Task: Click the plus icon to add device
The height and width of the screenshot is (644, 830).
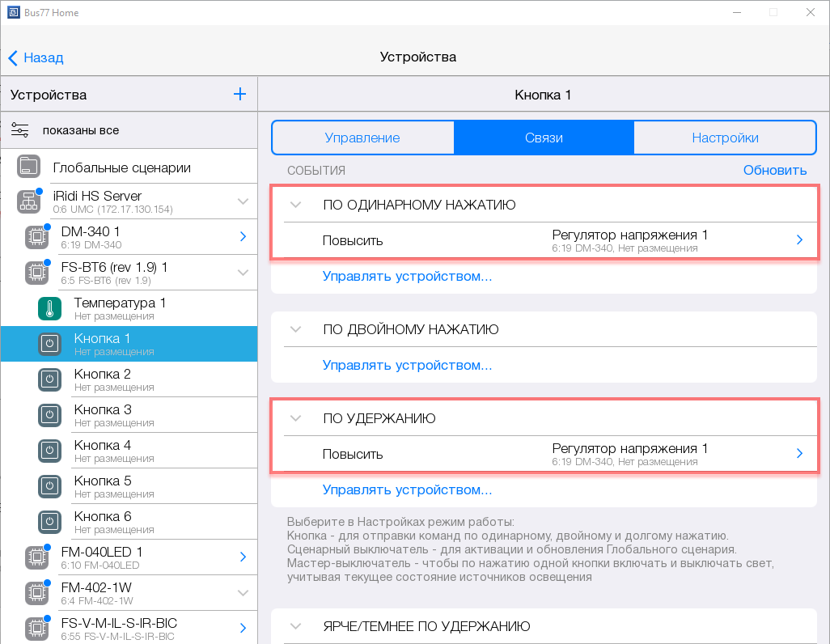Action: (239, 95)
